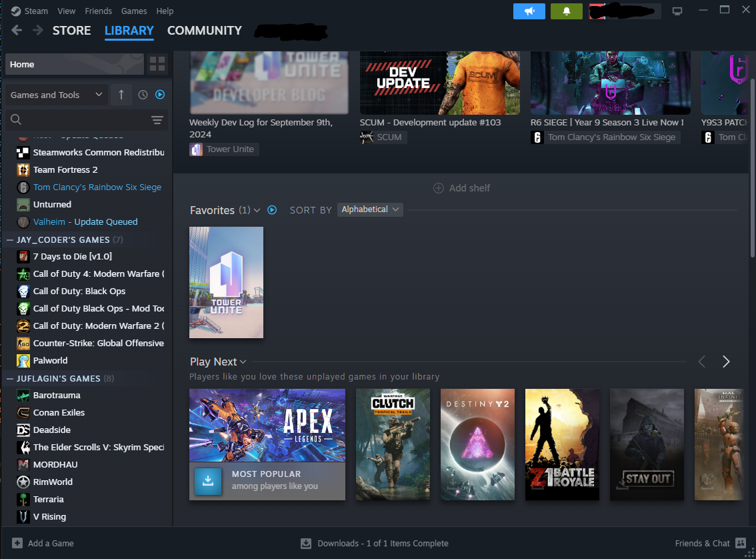
Task: Click the Add shelf plus icon
Action: coord(438,188)
